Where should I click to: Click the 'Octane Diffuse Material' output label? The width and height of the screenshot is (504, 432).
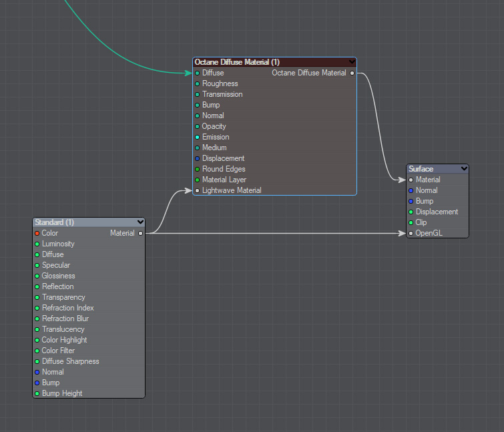click(x=309, y=73)
